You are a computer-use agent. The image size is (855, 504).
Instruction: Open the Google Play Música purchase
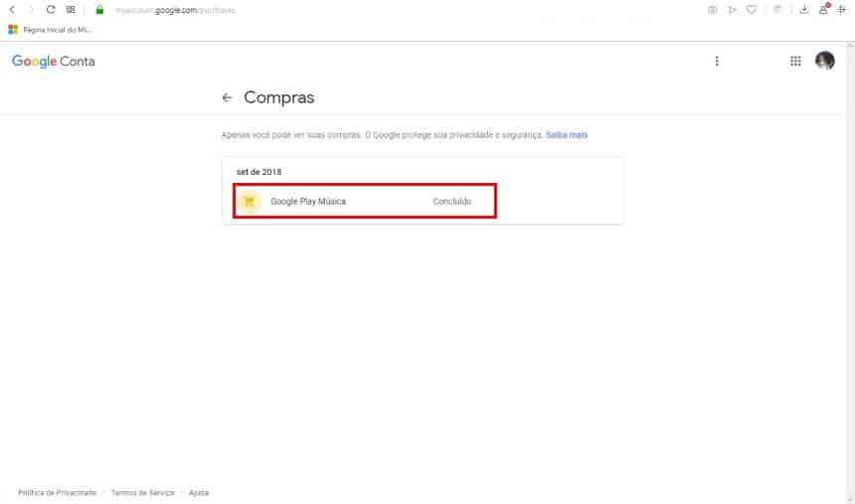pos(365,201)
